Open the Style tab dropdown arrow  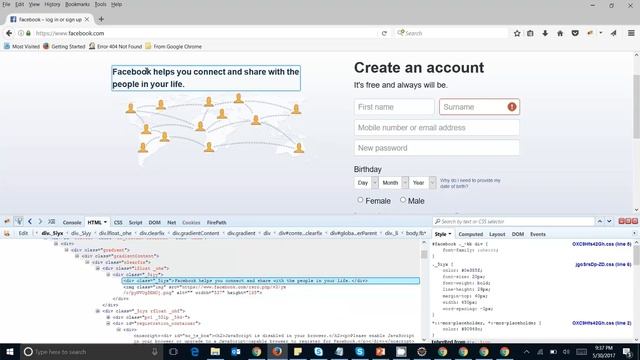(x=450, y=234)
